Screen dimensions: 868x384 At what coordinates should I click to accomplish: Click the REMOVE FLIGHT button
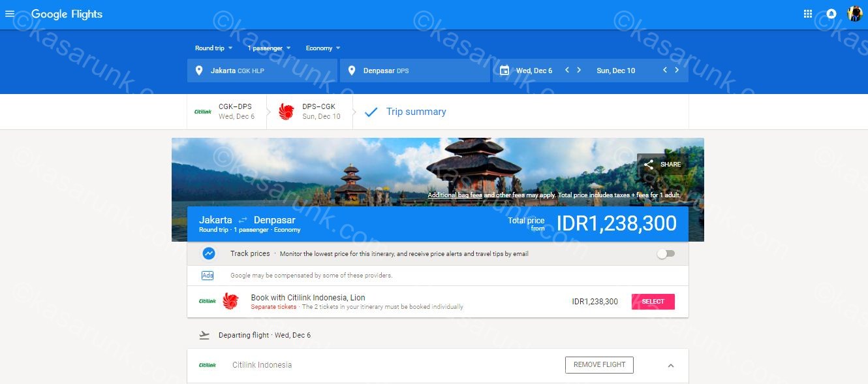tap(599, 364)
